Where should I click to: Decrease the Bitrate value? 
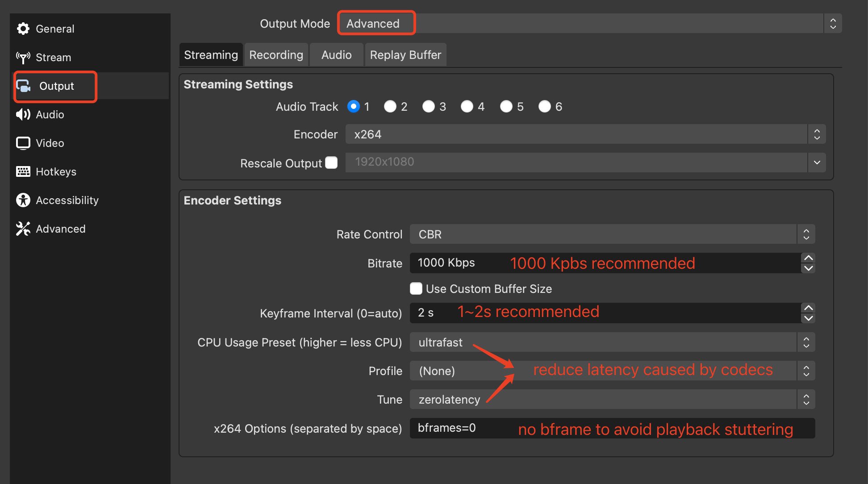(x=808, y=268)
